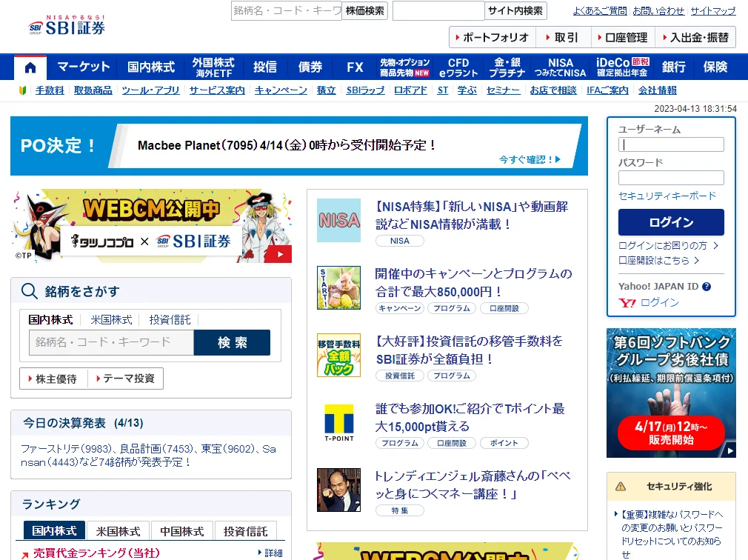Switch ranking to 中国株式 tab
748x560 pixels.
pos(182,531)
